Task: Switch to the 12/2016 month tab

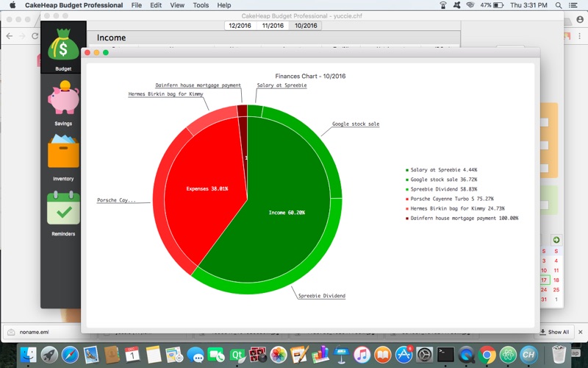Action: click(x=240, y=26)
